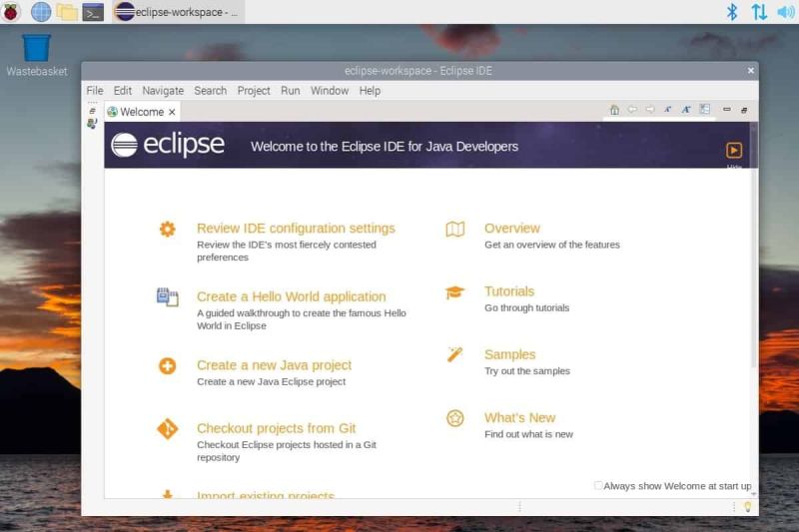The width and height of the screenshot is (799, 532).
Task: Launch the Terminal from the taskbar
Action: (93, 12)
